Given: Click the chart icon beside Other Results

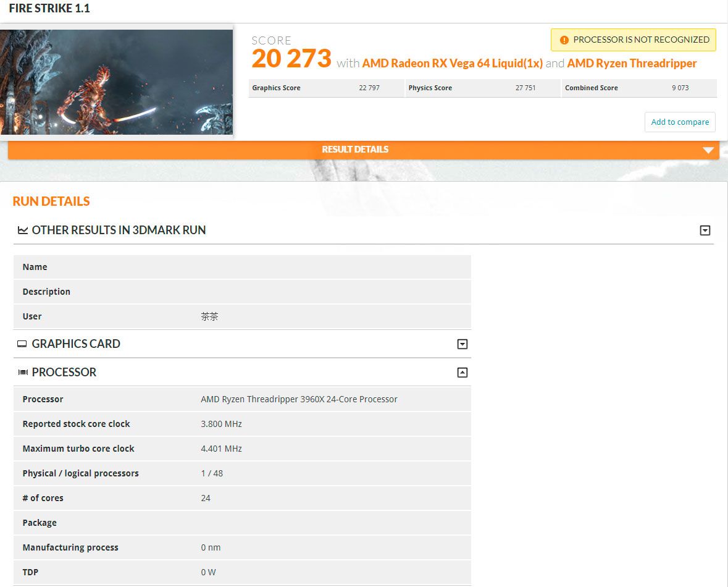Looking at the screenshot, I should [x=22, y=230].
